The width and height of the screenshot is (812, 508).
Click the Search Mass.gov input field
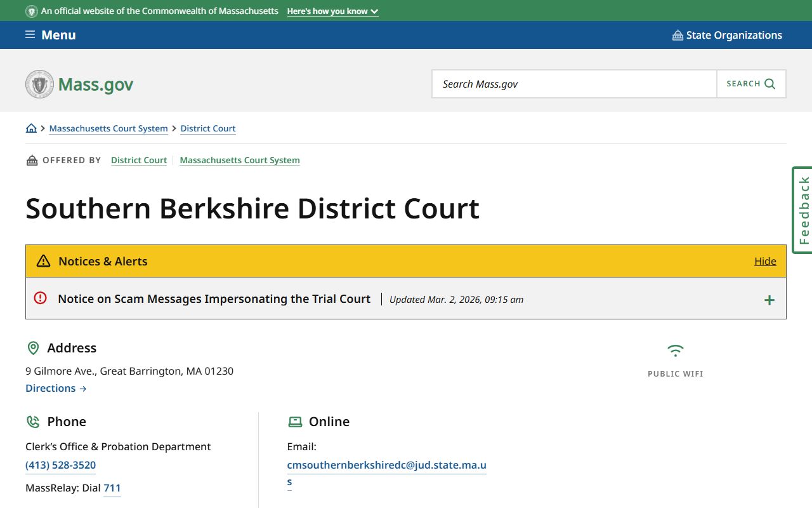point(574,84)
